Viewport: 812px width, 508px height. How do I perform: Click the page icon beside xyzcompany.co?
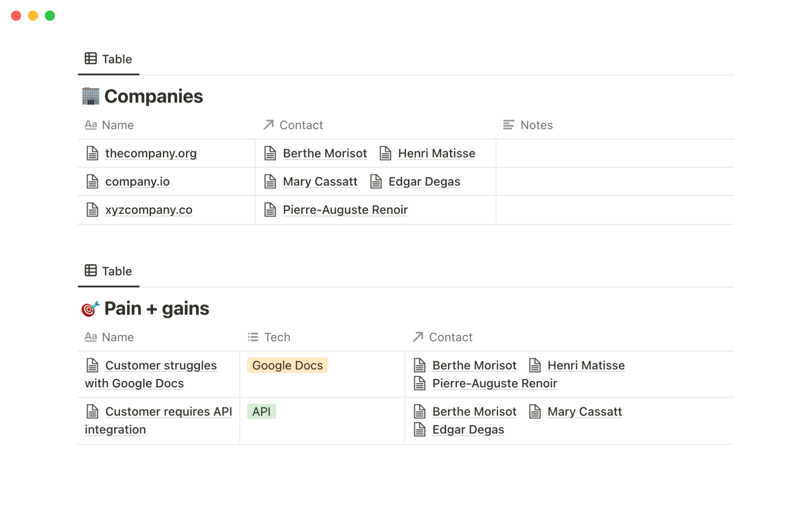[x=92, y=210]
